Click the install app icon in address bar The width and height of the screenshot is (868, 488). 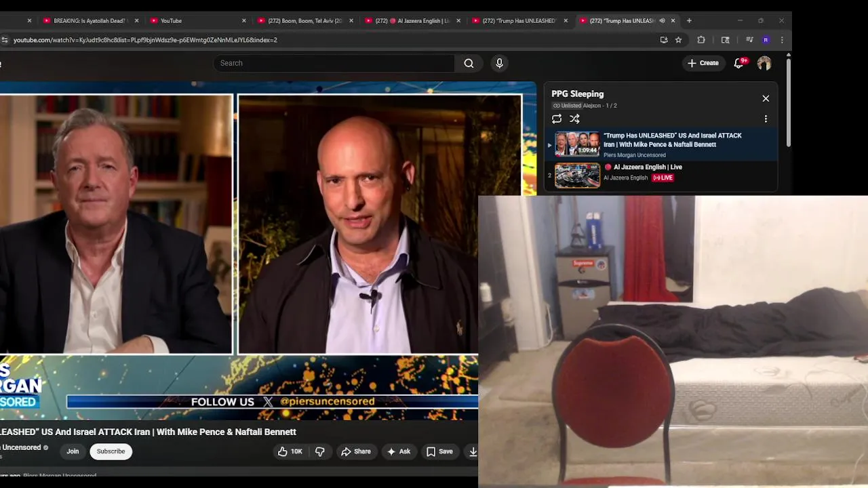point(664,40)
